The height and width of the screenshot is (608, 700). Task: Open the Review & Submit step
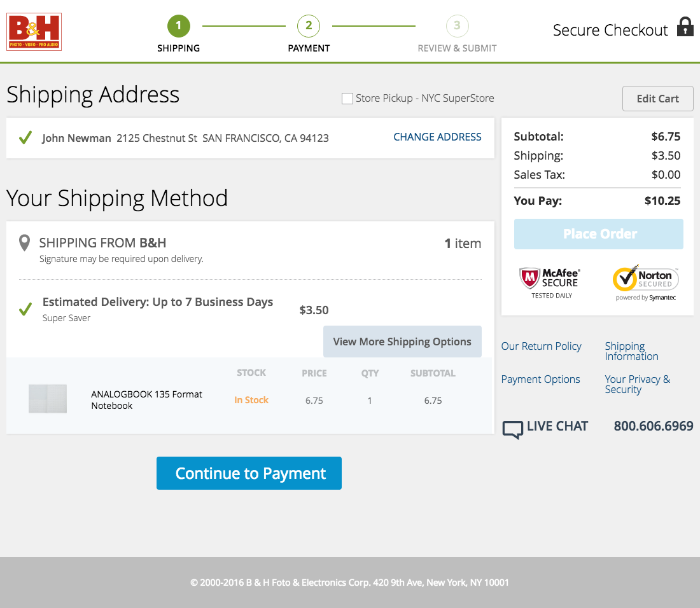click(457, 26)
